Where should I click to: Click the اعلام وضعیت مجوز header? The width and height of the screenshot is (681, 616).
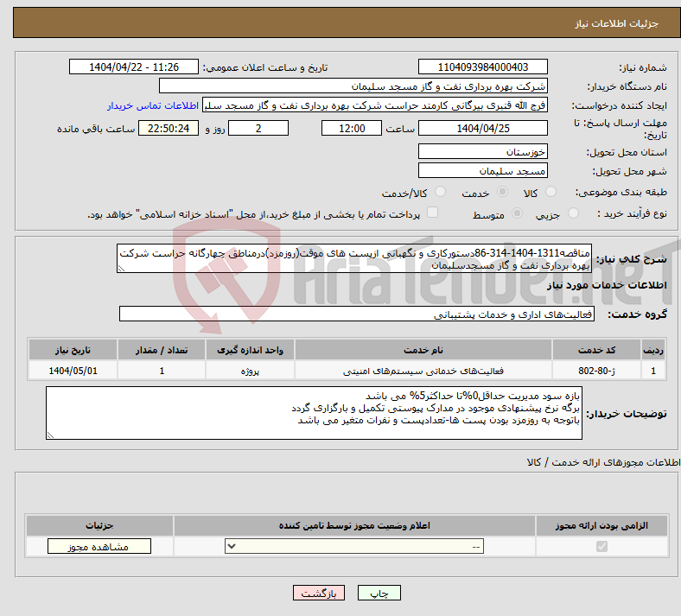(x=354, y=525)
